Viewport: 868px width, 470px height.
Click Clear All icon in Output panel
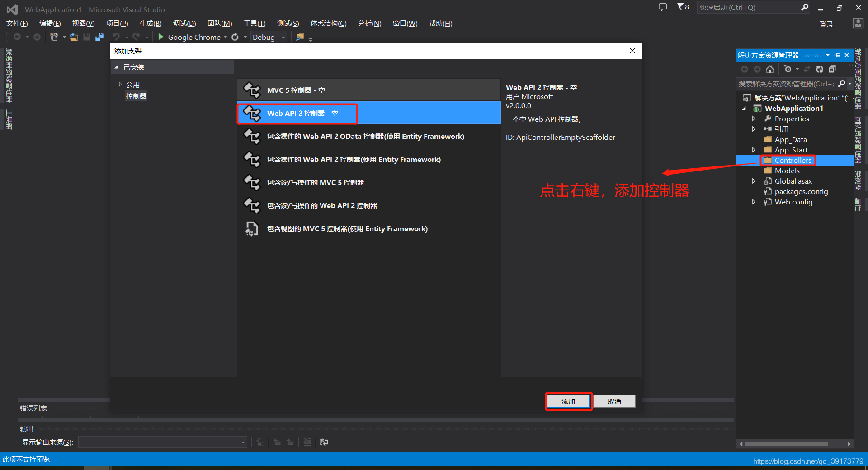coord(307,442)
